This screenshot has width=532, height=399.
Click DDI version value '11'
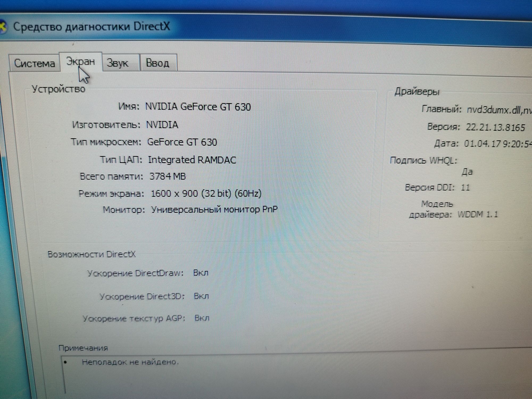pos(465,188)
